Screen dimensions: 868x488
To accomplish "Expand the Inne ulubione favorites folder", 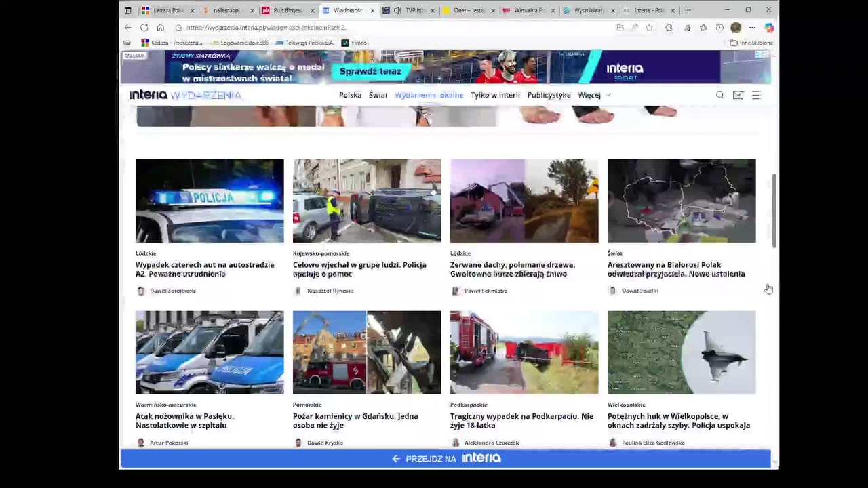I will (x=751, y=43).
